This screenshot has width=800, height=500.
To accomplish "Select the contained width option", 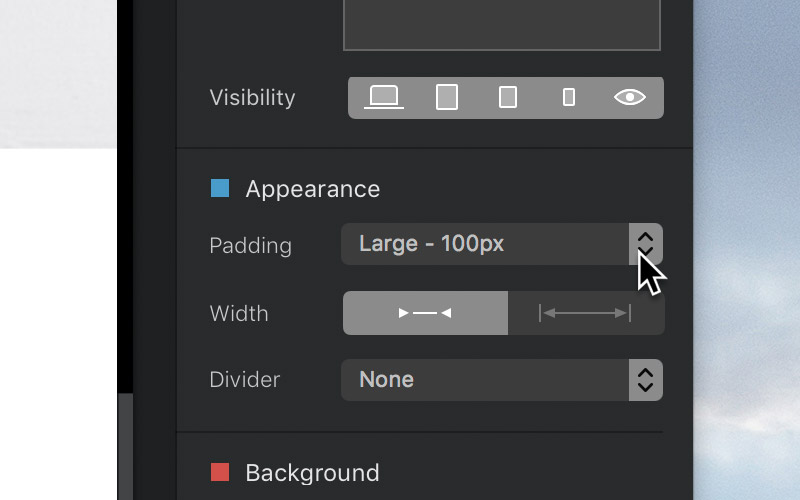I will click(426, 313).
